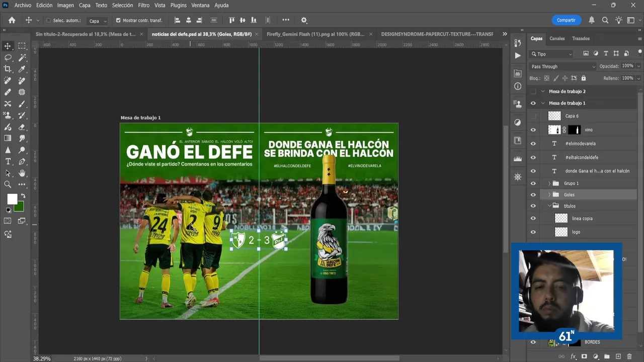Image resolution: width=644 pixels, height=362 pixels.
Task: Align top edges in options bar
Action: 231,20
